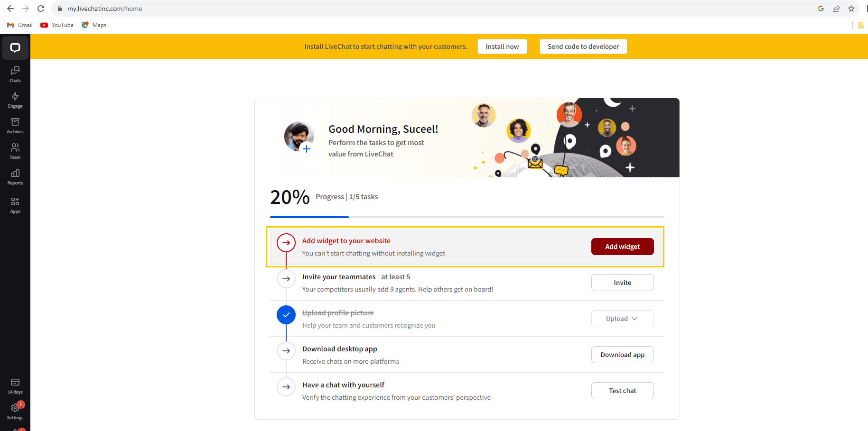Open the YouTube bookmark
The height and width of the screenshot is (431, 868).
click(57, 25)
